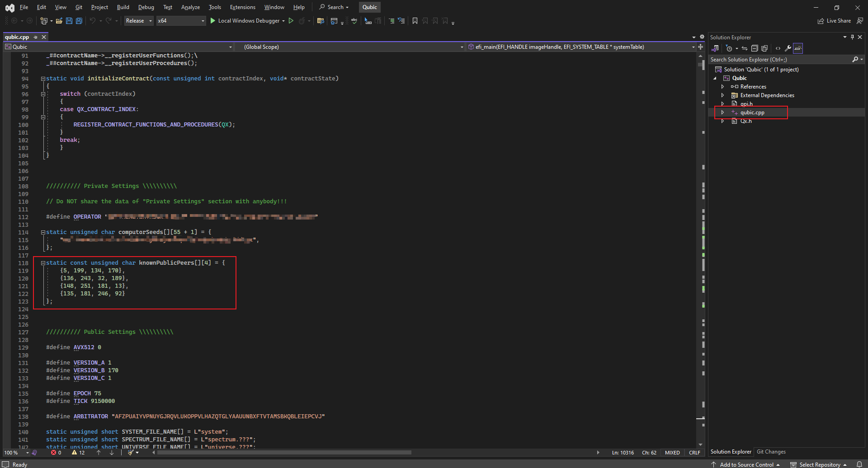Toggle Preview Selected Items in Solution Explorer

point(798,48)
